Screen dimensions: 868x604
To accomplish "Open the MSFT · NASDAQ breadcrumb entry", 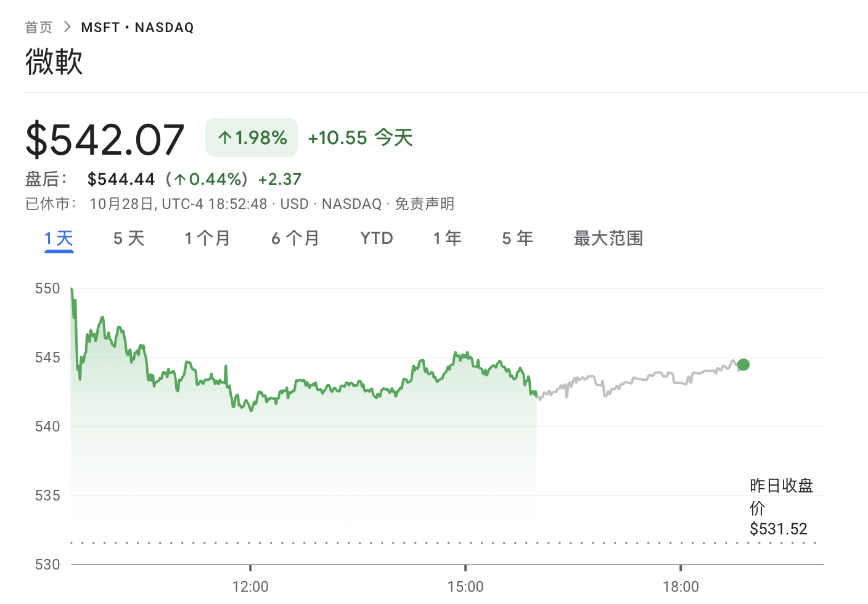I will [x=136, y=27].
